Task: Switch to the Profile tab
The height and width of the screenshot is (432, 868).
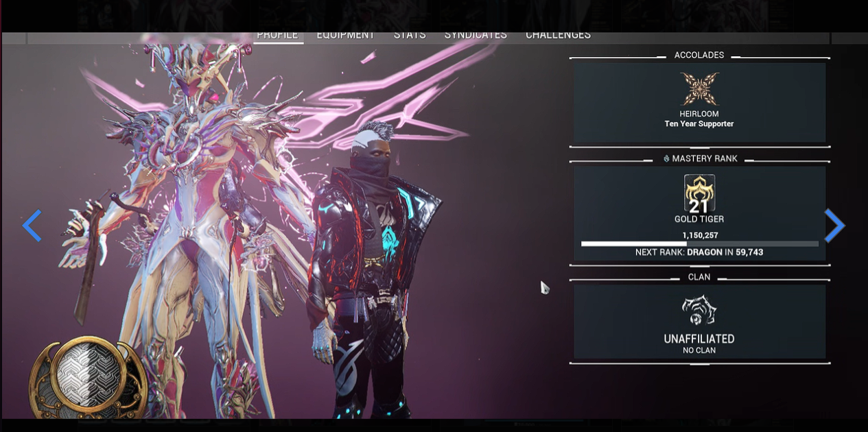Action: (x=277, y=34)
